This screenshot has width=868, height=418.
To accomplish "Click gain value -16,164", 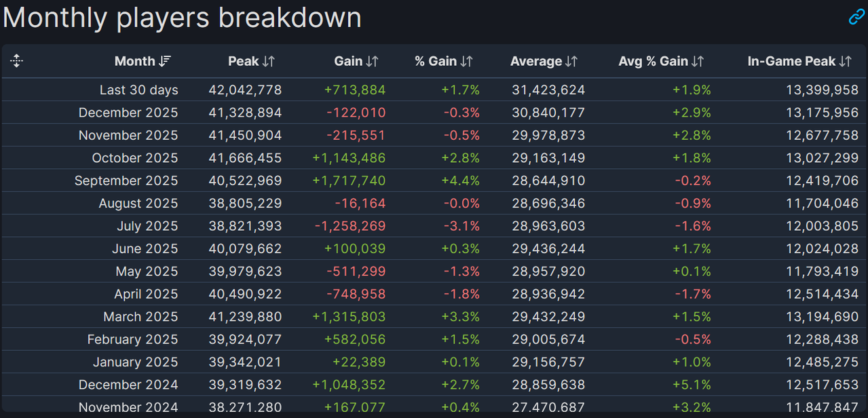I will [360, 204].
